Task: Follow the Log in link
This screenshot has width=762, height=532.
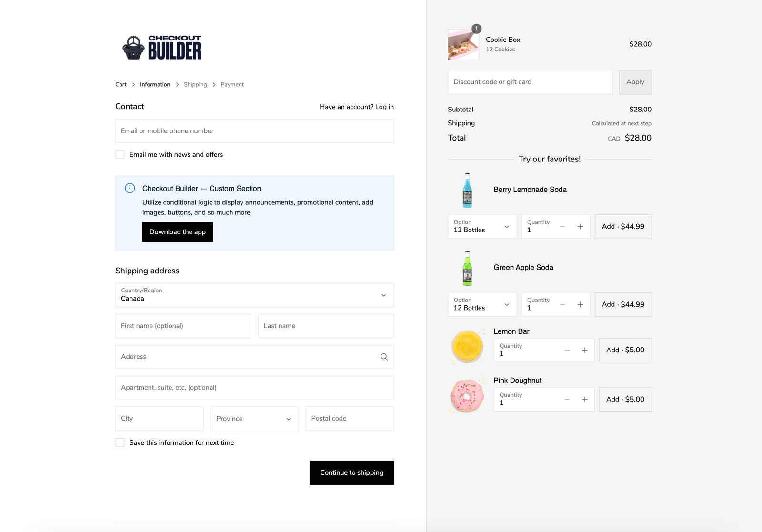Action: (x=384, y=107)
